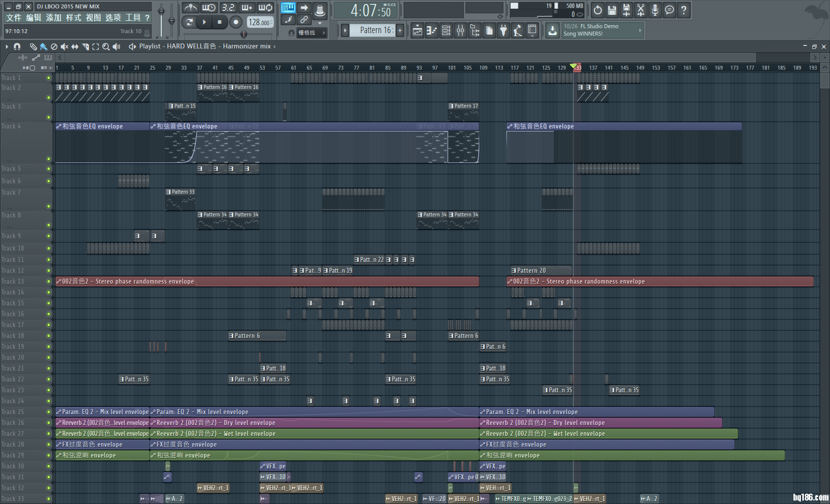This screenshot has width=830, height=504.
Task: Open the Channel rack view
Action: [x=446, y=31]
